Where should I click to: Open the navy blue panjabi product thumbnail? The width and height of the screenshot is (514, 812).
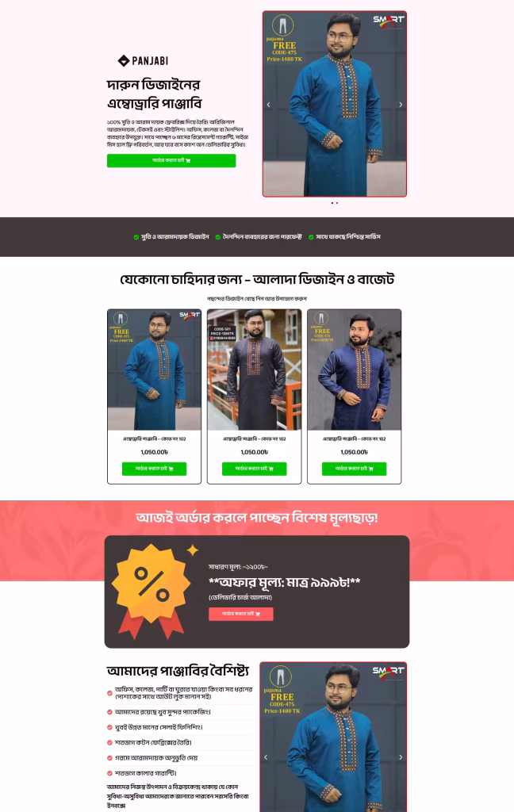click(x=355, y=370)
